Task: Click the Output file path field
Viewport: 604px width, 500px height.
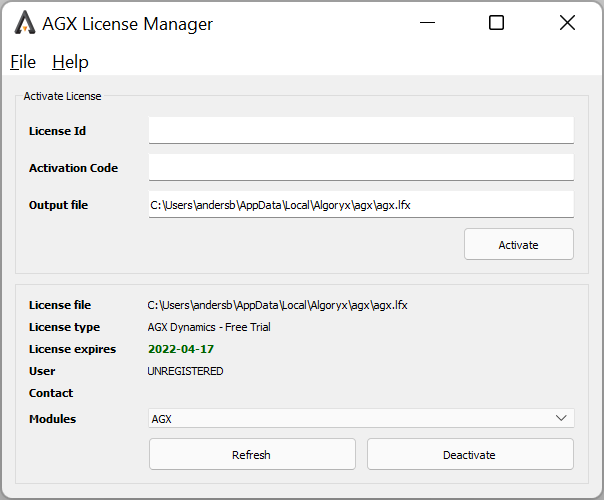Action: 361,204
